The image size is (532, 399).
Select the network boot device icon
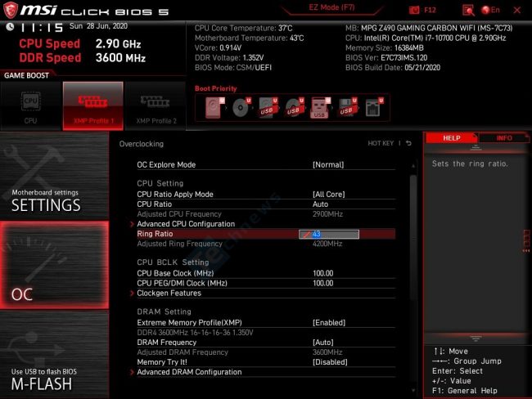coord(374,107)
